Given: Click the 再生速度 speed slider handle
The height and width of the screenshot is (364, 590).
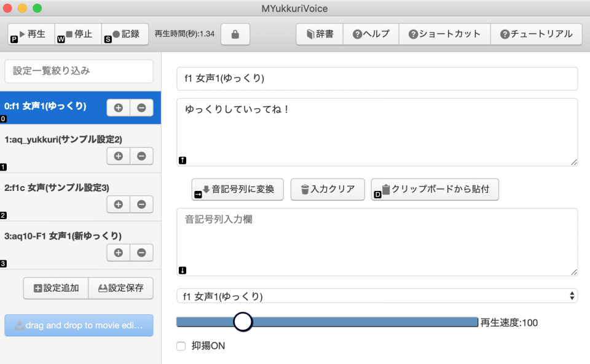Looking at the screenshot, I should click(x=243, y=322).
